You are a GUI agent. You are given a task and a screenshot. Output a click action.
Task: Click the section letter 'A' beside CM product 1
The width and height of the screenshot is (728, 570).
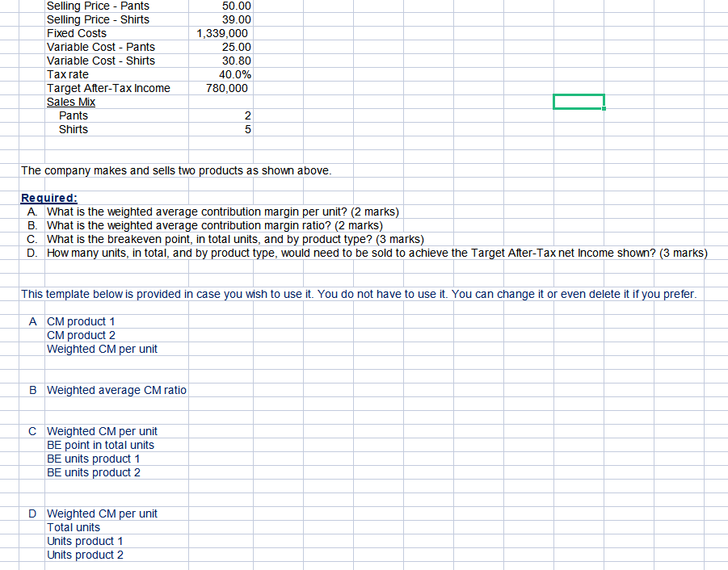[x=32, y=321]
